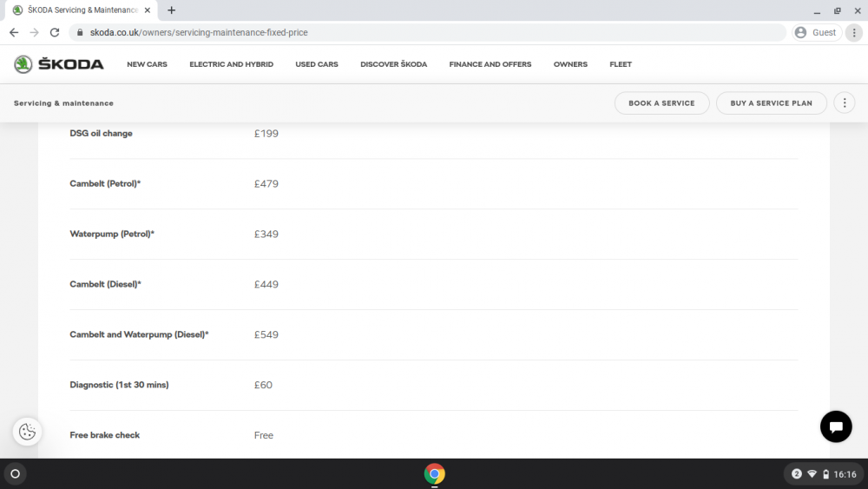This screenshot has width=868, height=489.
Task: Open the three-dot menu beside Buy a Service Plan
Action: (x=845, y=103)
